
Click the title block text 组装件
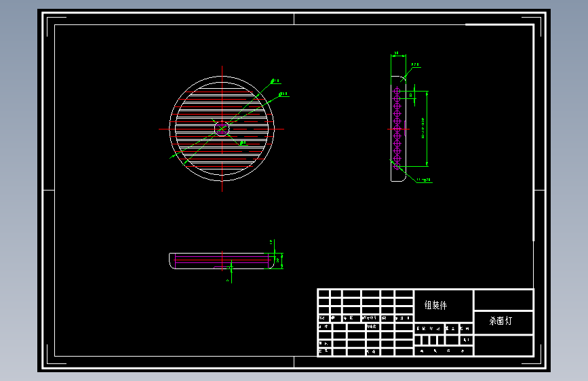pos(435,305)
